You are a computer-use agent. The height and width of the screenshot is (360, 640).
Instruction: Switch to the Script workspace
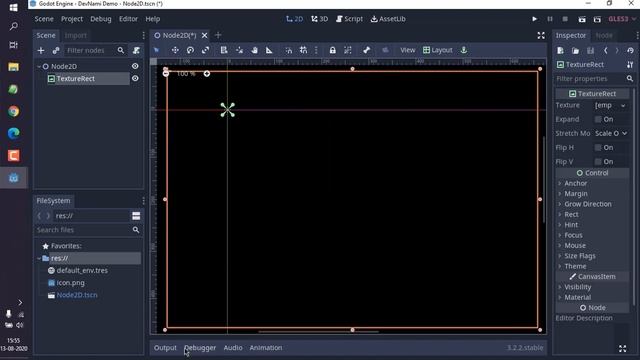(x=349, y=19)
